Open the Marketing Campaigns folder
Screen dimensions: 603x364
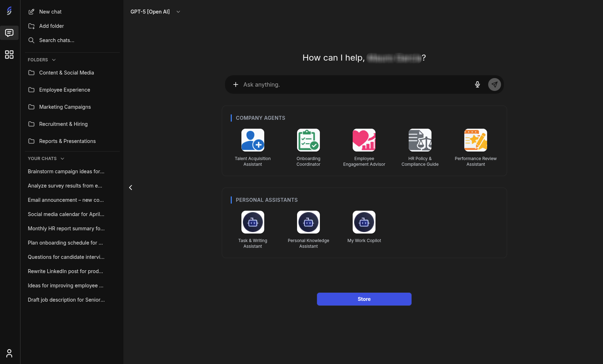(x=65, y=107)
